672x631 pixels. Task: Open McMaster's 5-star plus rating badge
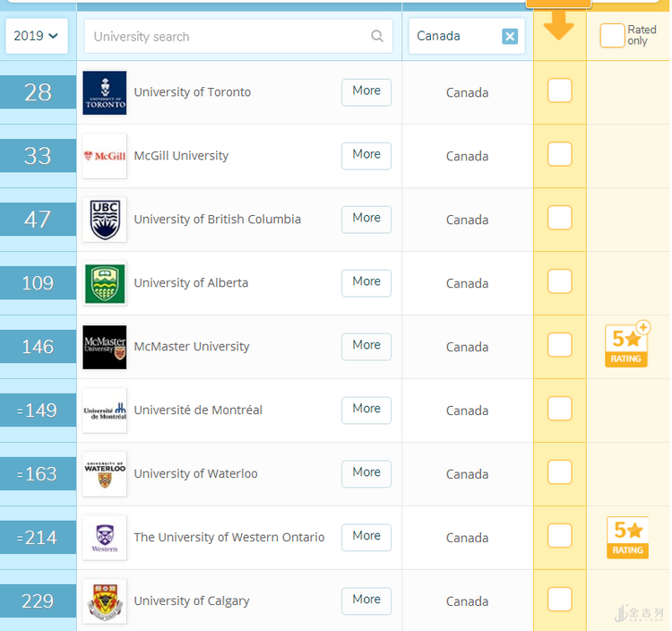coord(627,345)
